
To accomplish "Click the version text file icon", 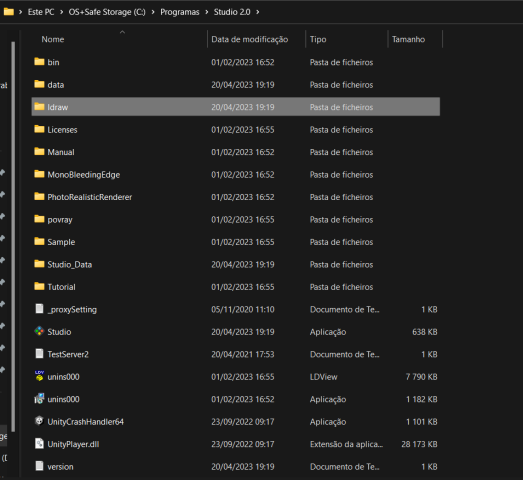I will point(39,466).
